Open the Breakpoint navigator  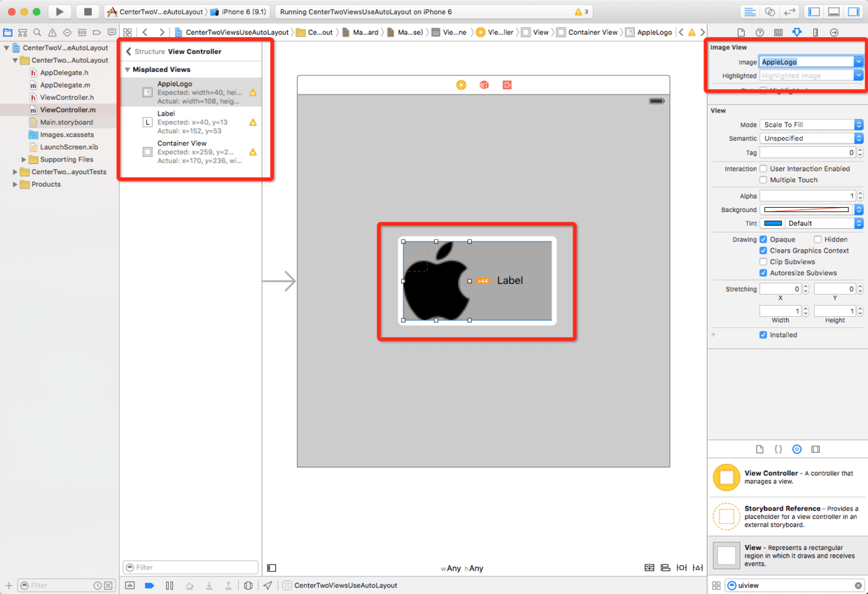(x=97, y=32)
